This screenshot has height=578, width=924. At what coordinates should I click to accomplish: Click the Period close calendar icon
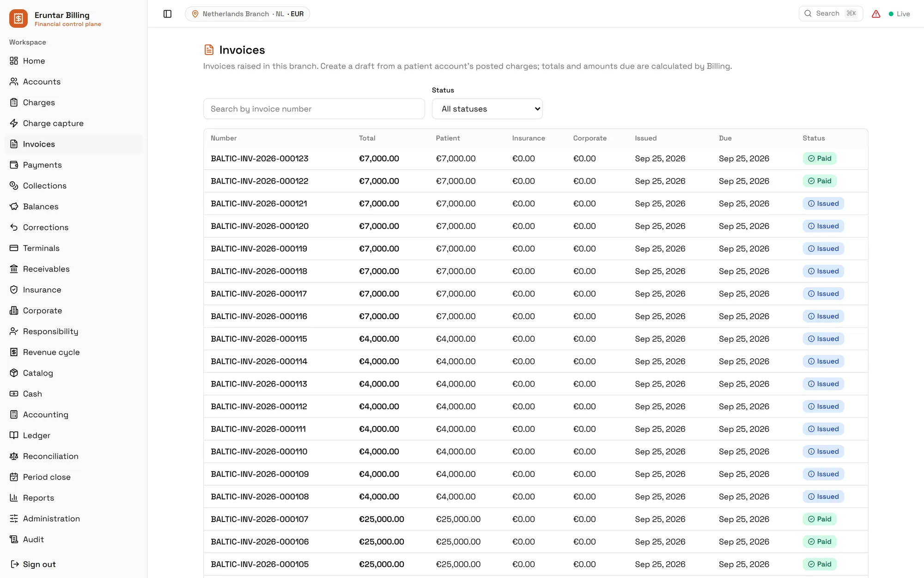[x=14, y=477]
